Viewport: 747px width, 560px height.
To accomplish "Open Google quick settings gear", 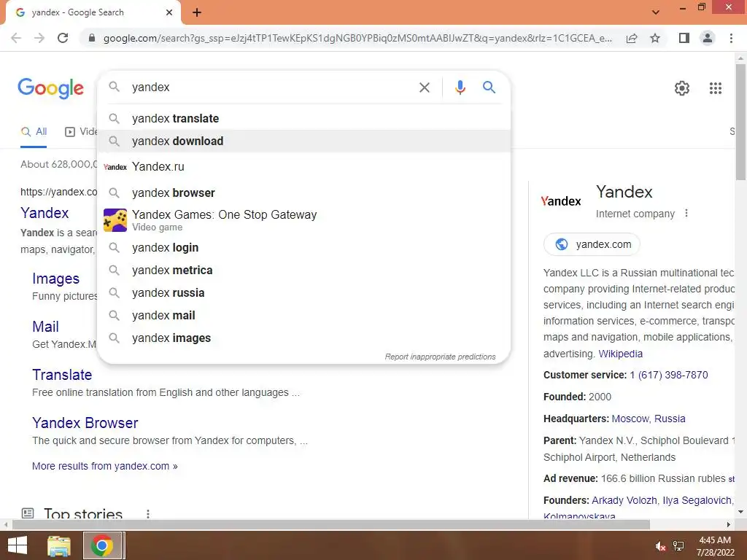I will pos(682,88).
